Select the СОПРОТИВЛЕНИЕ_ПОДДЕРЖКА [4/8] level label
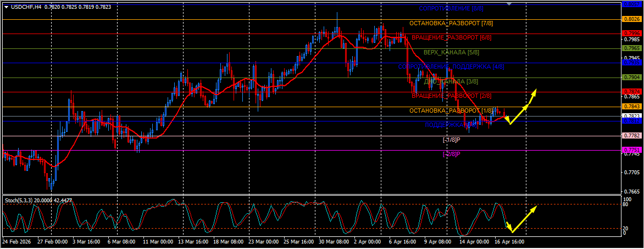The image size is (644, 249). (x=451, y=67)
